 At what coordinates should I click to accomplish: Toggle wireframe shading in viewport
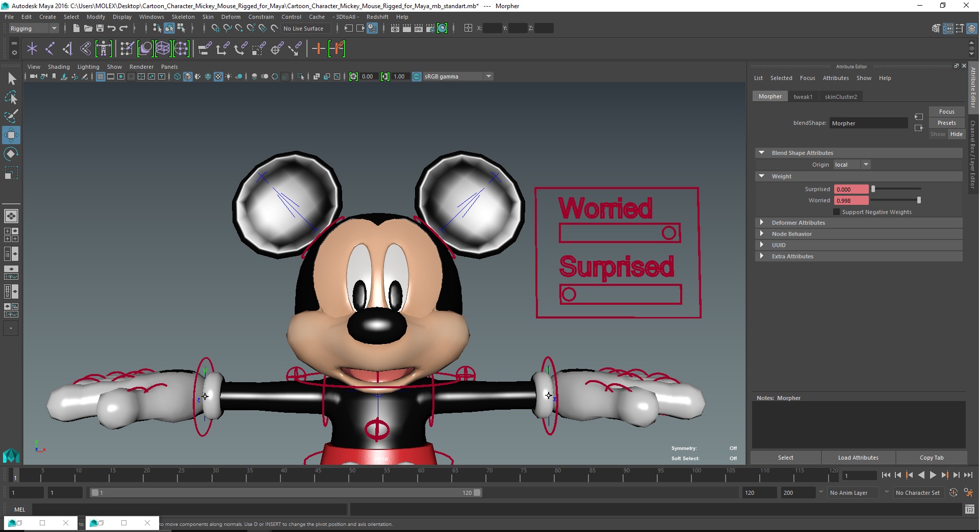click(x=177, y=76)
